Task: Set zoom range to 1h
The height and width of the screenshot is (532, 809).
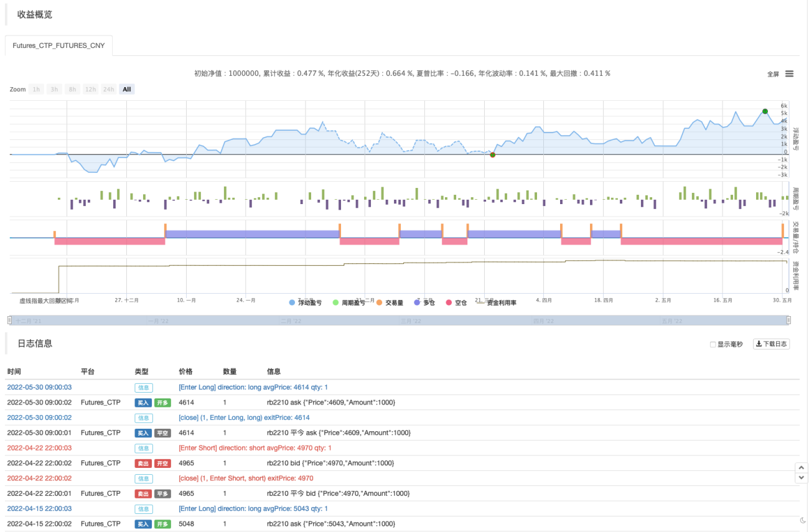Action: coord(36,89)
